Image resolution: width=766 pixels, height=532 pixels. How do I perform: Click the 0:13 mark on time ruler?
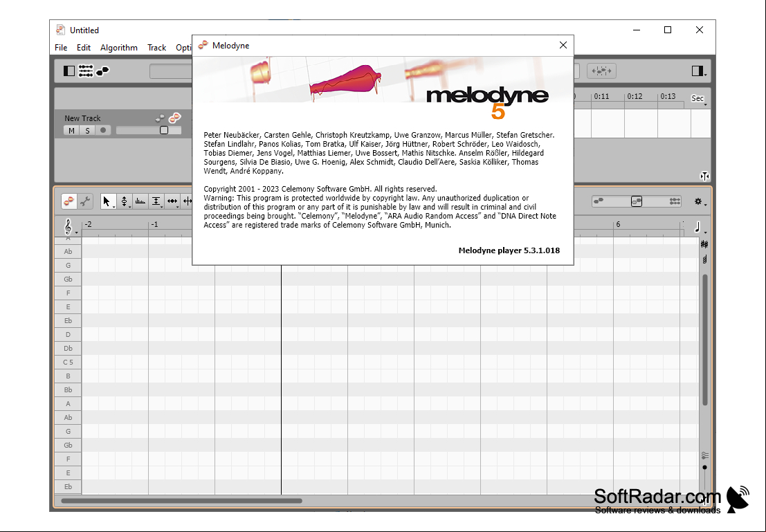pyautogui.click(x=668, y=97)
